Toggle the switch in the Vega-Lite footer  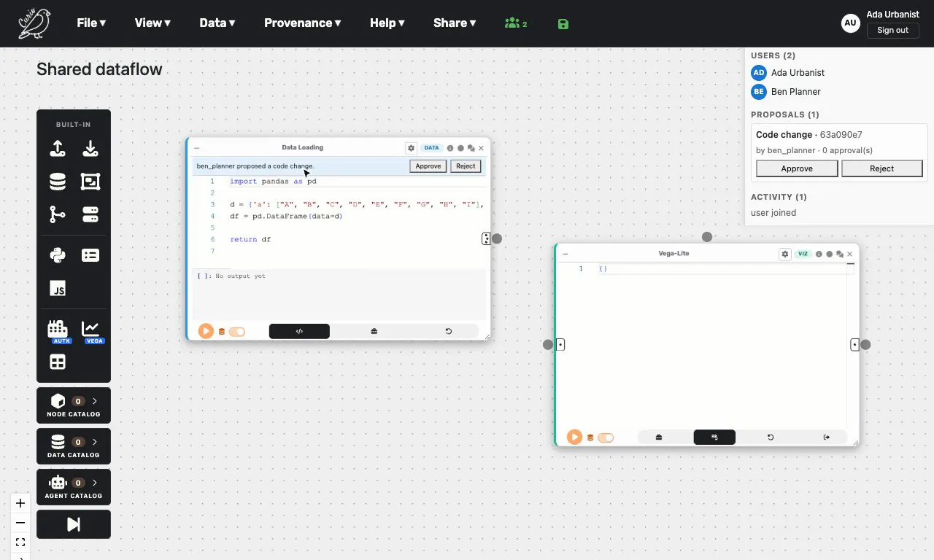coord(606,438)
